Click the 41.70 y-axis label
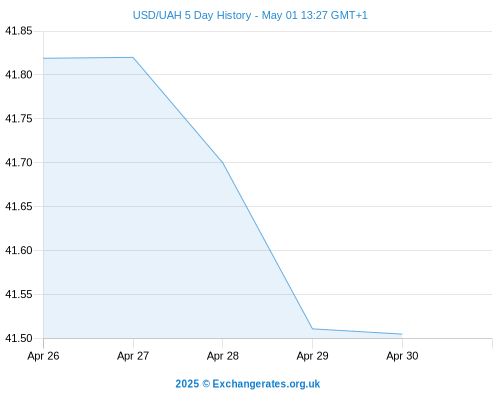The image size is (495, 400). point(19,162)
